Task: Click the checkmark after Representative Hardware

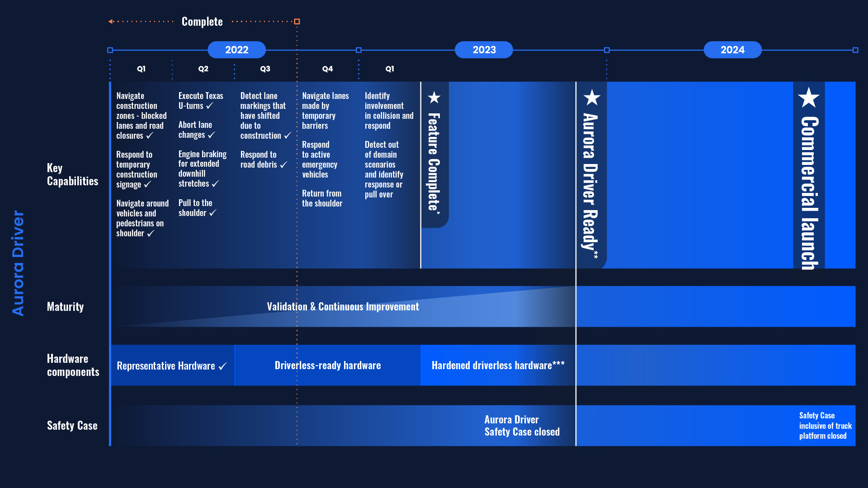Action: [222, 366]
